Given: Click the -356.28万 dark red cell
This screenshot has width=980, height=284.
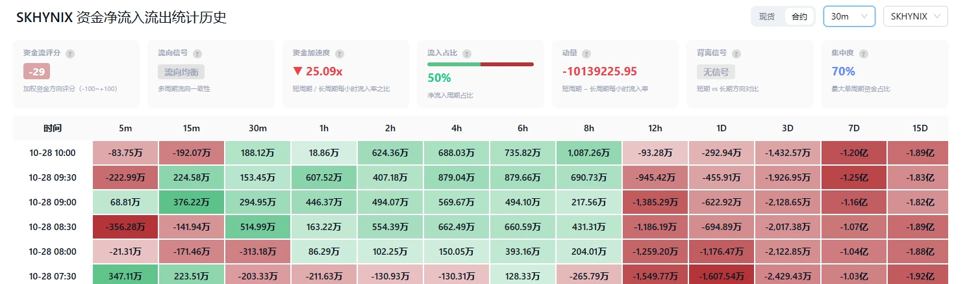Looking at the screenshot, I should (125, 227).
